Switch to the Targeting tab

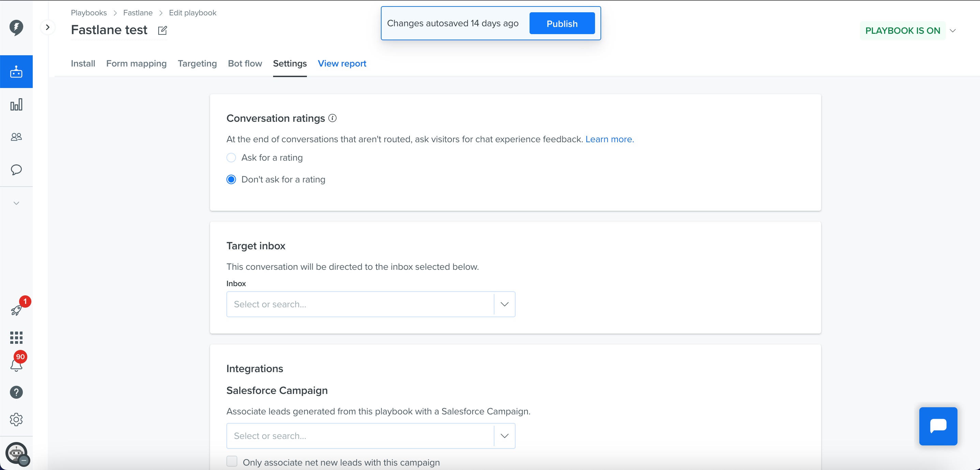click(197, 63)
